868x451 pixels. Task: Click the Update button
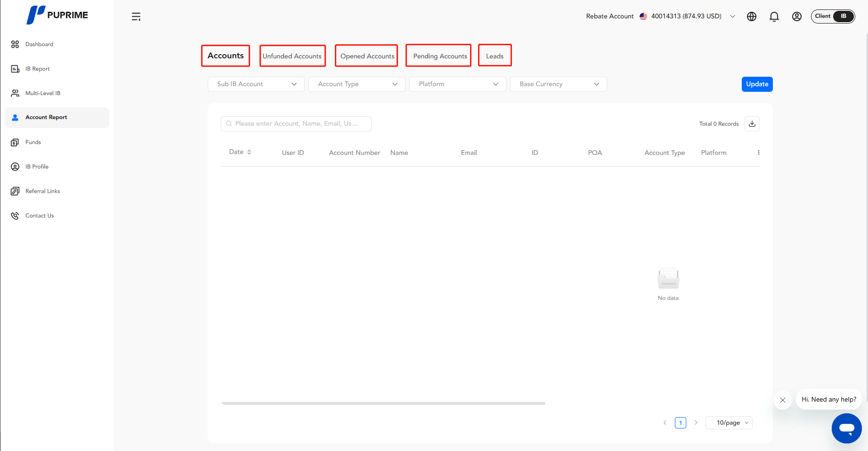pyautogui.click(x=757, y=84)
